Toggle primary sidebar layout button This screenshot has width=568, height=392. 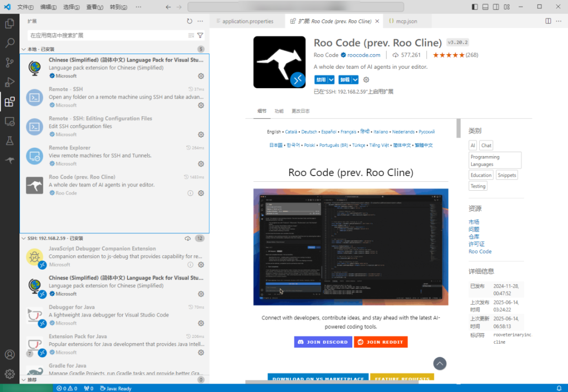tap(475, 7)
